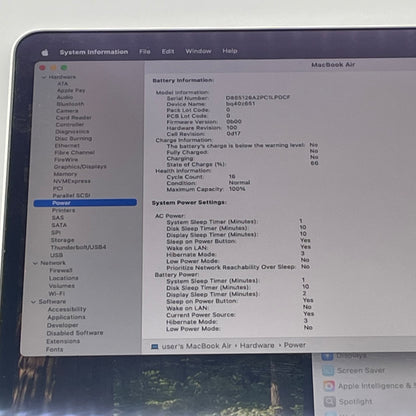Open the Spotlight settings icon
This screenshot has width=416, height=416.
click(329, 401)
